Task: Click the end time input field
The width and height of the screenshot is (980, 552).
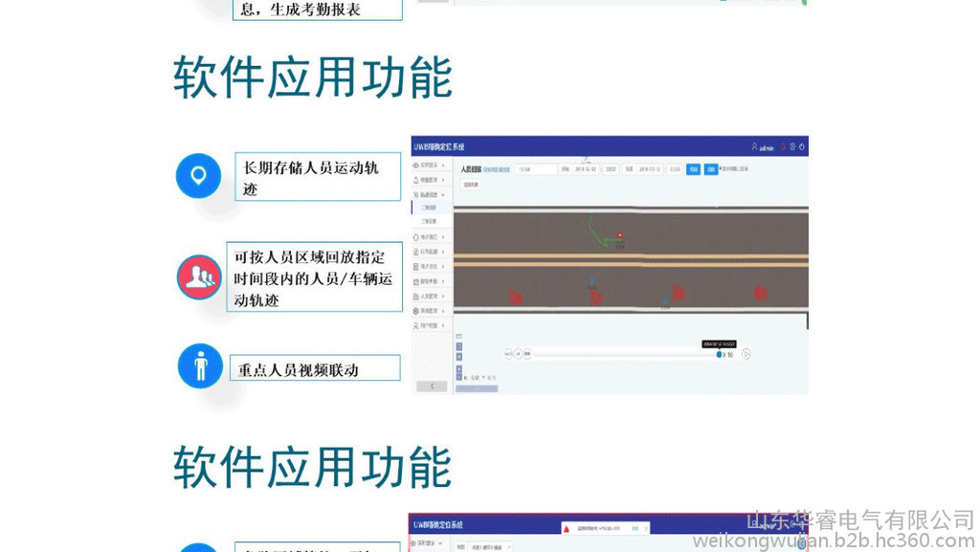Action: 675,169
